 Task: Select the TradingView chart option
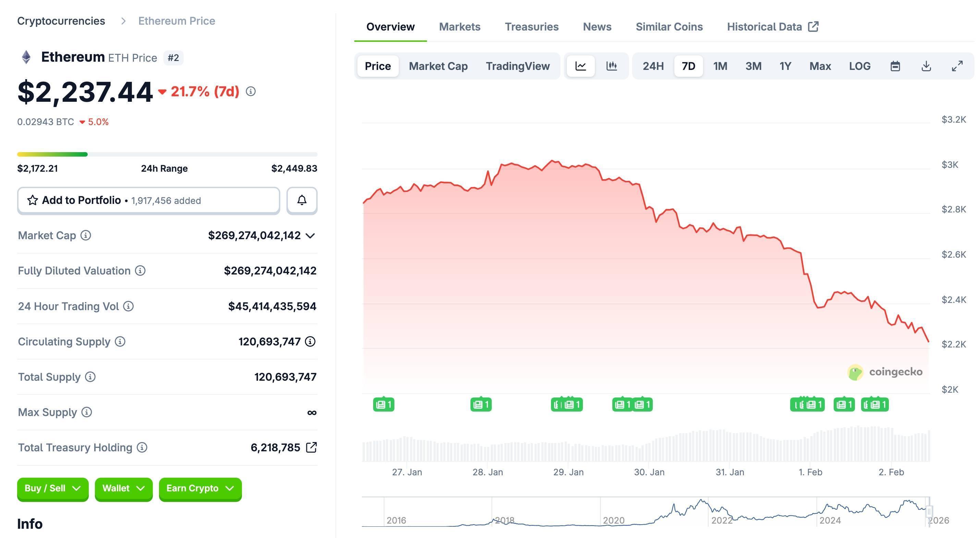pyautogui.click(x=518, y=66)
